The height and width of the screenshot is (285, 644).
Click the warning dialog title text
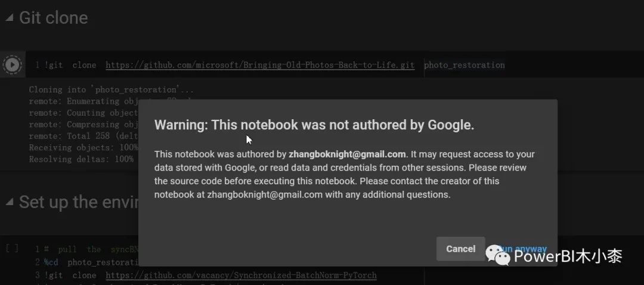point(314,125)
